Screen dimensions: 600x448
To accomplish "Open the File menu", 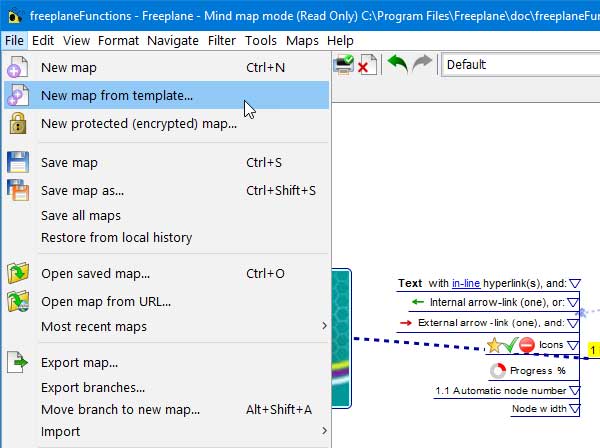I will click(x=14, y=40).
